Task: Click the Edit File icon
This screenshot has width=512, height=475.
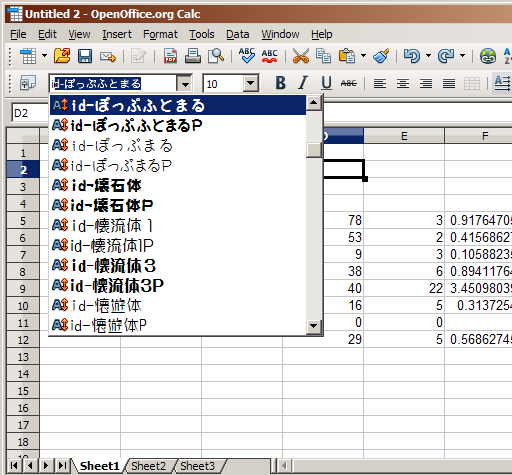Action: click(138, 56)
